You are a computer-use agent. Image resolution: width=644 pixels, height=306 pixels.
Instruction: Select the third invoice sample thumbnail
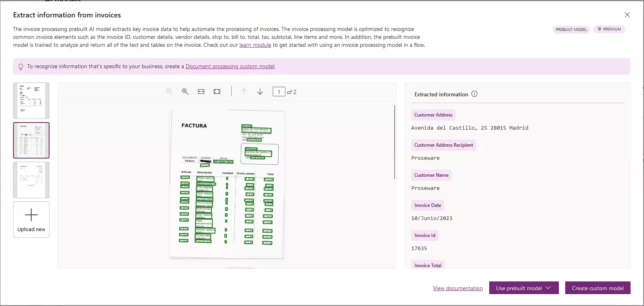(x=31, y=180)
